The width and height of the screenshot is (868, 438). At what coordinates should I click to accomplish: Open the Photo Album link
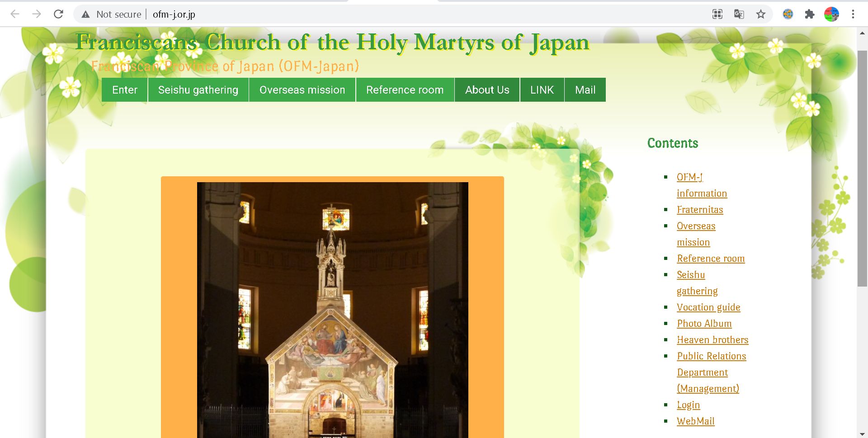(x=704, y=323)
